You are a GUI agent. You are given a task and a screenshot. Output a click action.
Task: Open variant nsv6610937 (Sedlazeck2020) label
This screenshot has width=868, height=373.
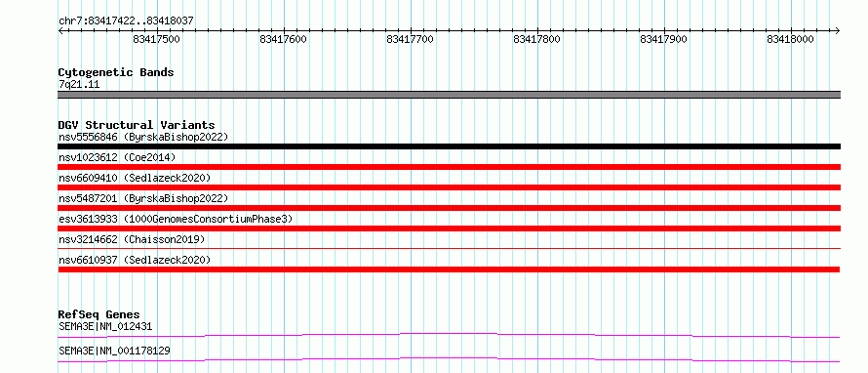point(135,260)
